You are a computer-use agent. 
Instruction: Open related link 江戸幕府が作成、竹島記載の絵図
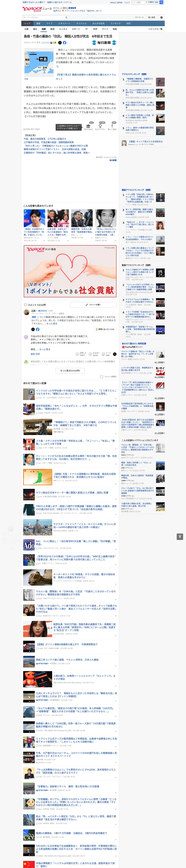point(49,142)
